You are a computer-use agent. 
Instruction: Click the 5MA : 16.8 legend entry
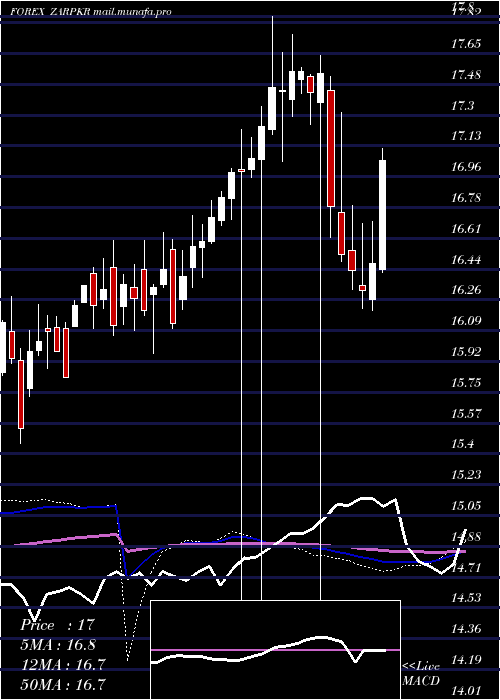pyautogui.click(x=58, y=644)
